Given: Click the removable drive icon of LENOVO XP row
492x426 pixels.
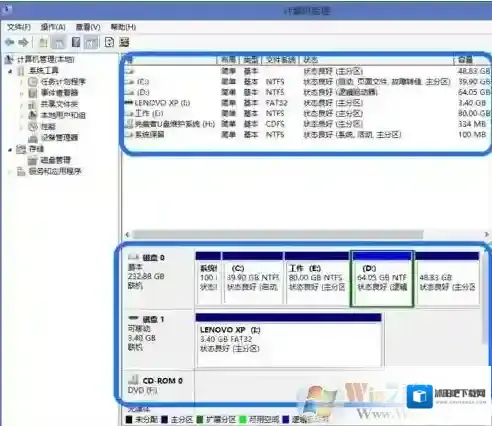Looking at the screenshot, I should [x=129, y=103].
